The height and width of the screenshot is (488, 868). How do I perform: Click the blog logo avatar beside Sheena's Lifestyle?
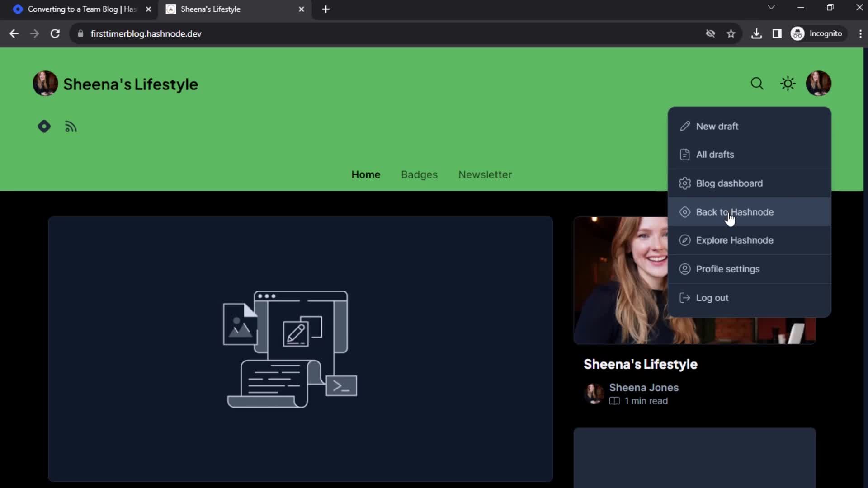pyautogui.click(x=45, y=84)
